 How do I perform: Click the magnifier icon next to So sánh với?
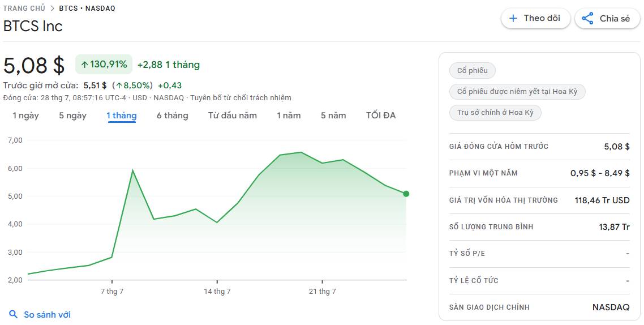coord(14,314)
